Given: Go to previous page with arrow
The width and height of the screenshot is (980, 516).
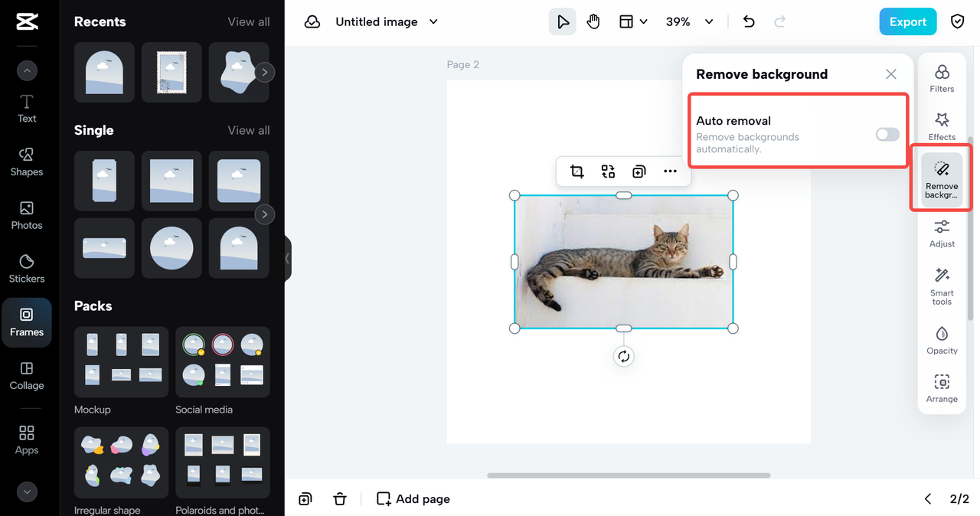Looking at the screenshot, I should point(928,499).
